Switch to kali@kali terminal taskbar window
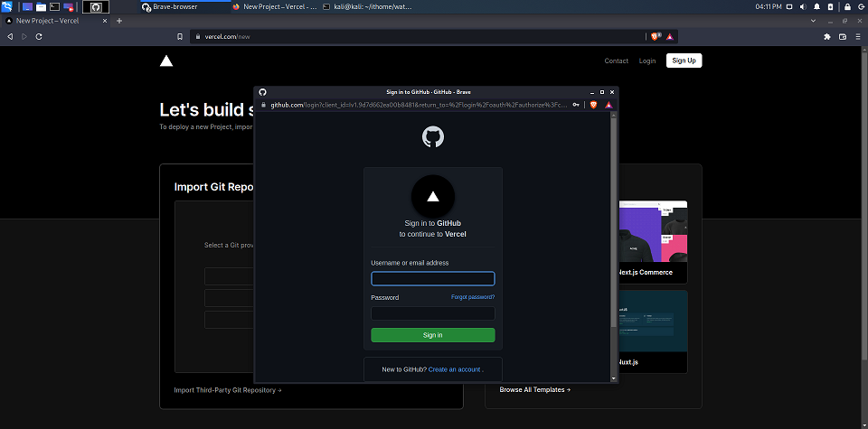This screenshot has width=868, height=429. coord(366,6)
